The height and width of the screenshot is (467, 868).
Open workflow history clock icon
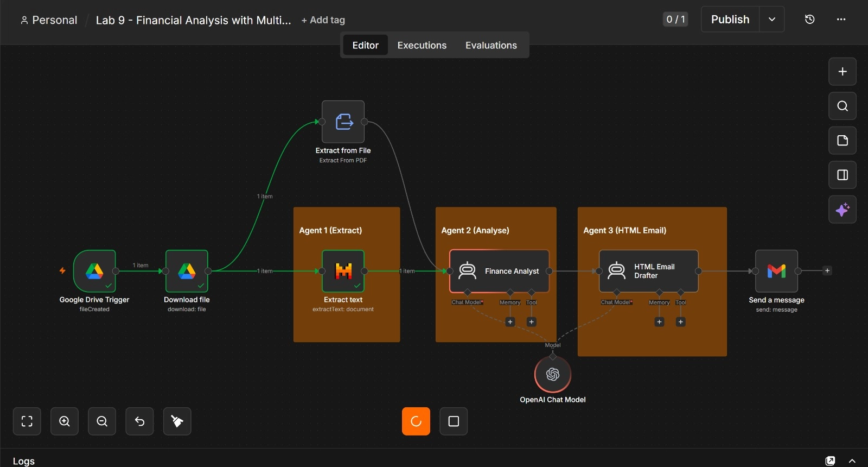point(809,20)
